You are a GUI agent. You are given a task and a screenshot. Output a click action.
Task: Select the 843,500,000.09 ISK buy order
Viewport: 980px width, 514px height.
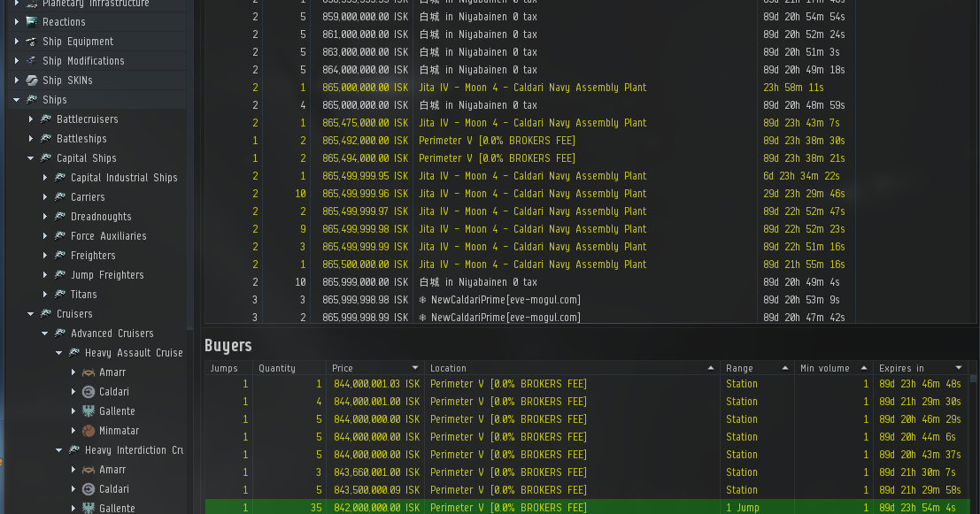[x=588, y=489]
